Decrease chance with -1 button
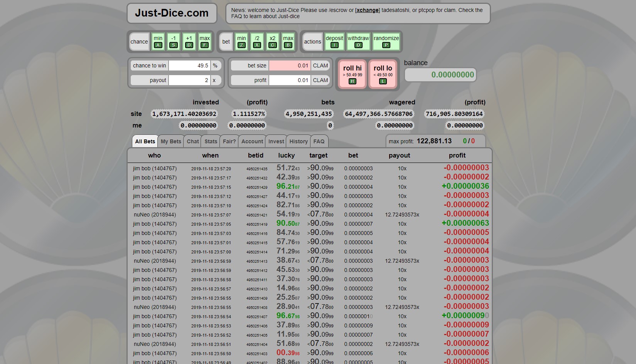636x364 pixels. [174, 42]
